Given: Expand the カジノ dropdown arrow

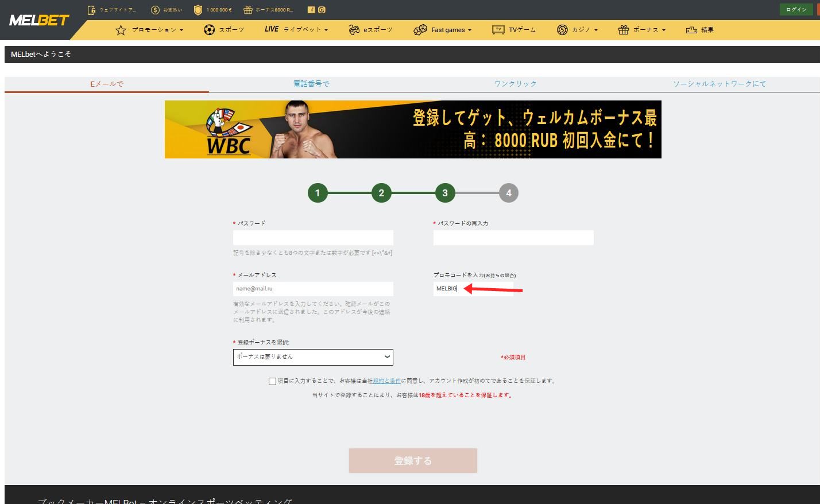Looking at the screenshot, I should 595,30.
